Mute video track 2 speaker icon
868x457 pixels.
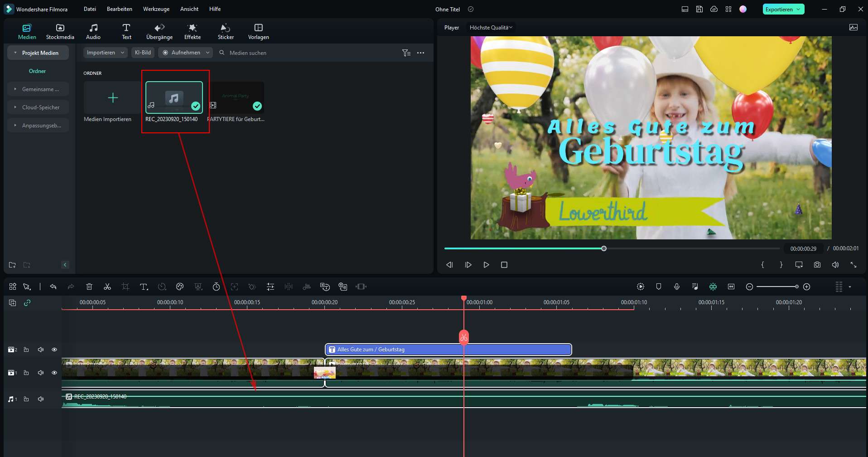tap(41, 350)
